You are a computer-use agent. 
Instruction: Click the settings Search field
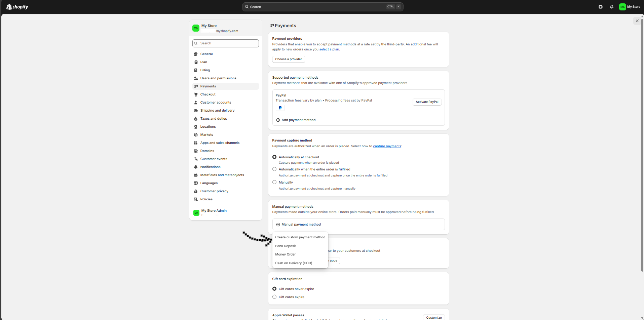(226, 43)
